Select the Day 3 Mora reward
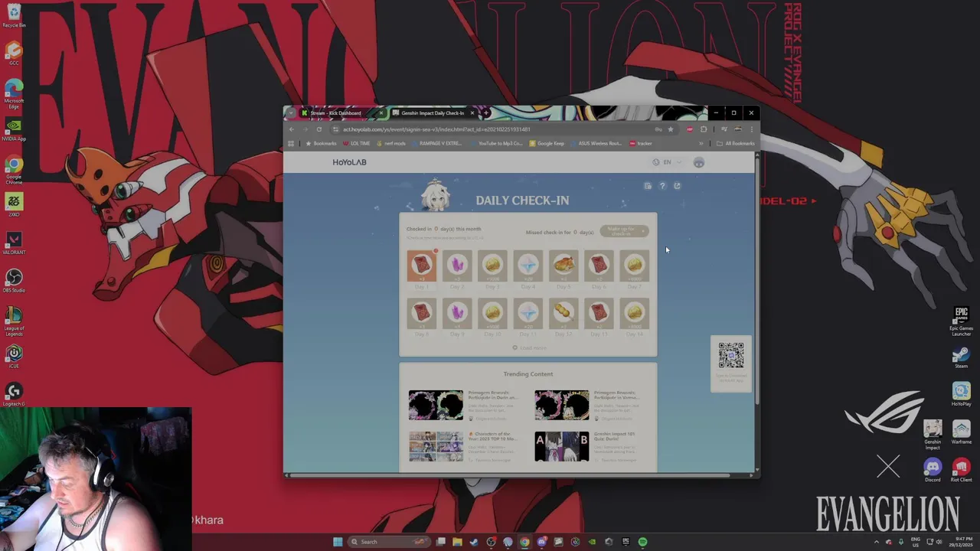Viewport: 980px width, 551px height. point(492,266)
